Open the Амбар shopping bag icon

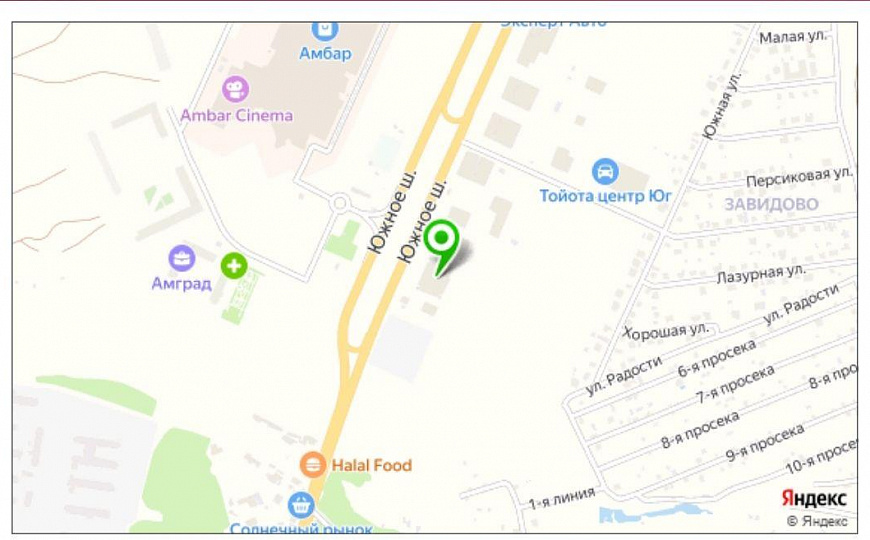[x=325, y=29]
